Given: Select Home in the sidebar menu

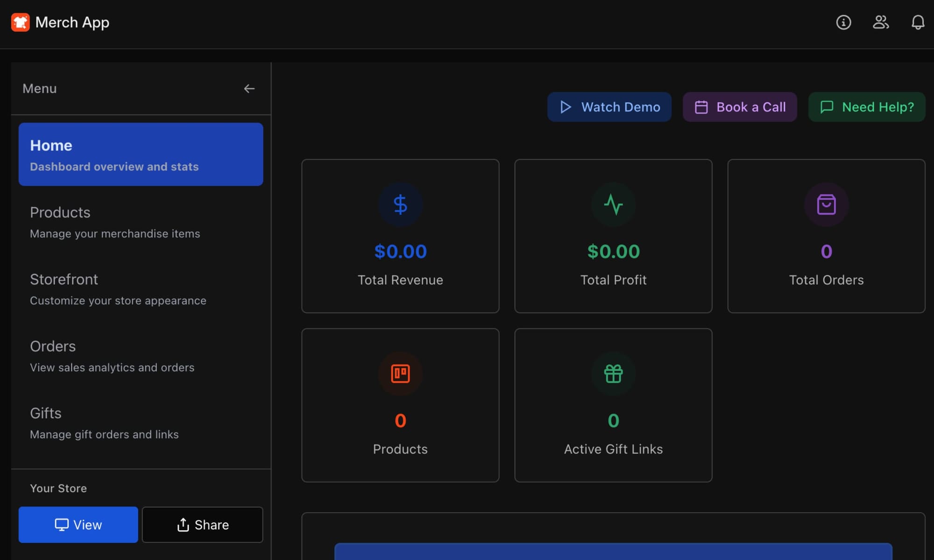Looking at the screenshot, I should point(141,154).
